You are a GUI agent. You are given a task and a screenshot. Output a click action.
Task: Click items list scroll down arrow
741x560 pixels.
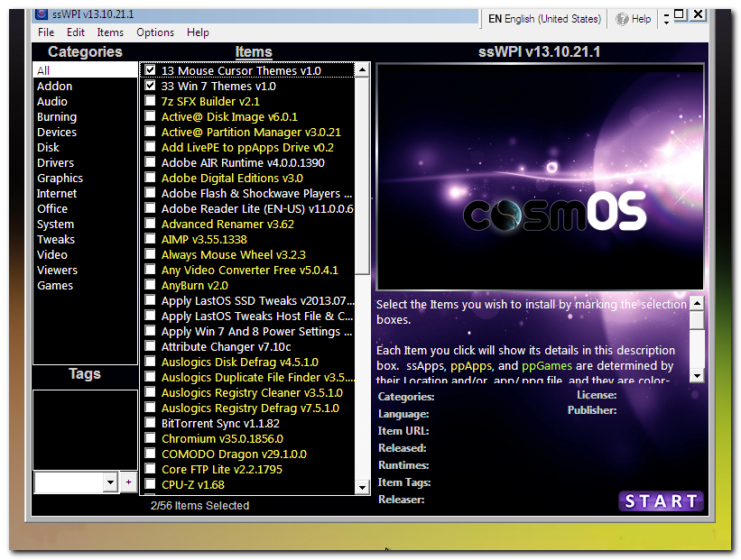[362, 487]
